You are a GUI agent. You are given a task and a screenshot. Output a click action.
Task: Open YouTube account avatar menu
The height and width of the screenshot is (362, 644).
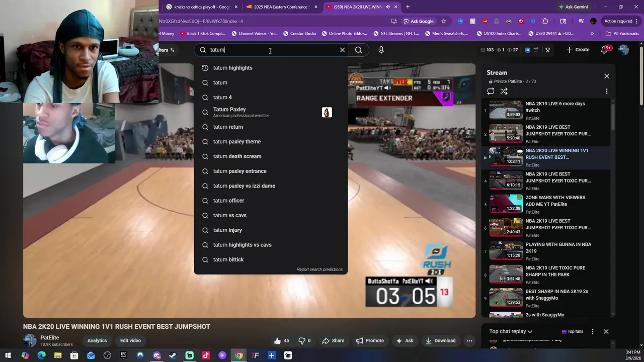tap(623, 50)
